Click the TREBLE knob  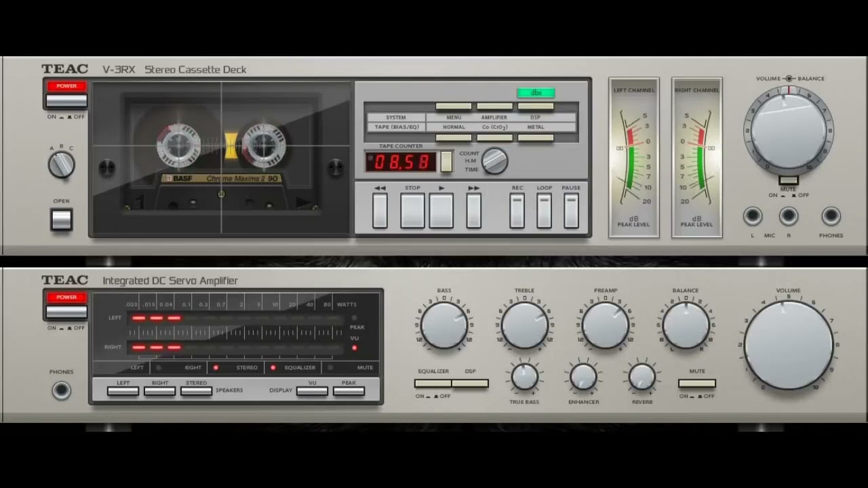[x=524, y=325]
